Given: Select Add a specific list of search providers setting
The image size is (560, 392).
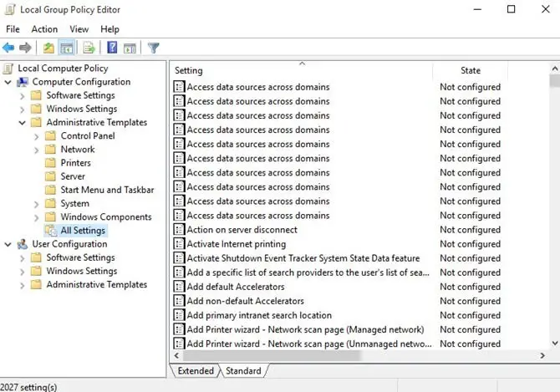Looking at the screenshot, I should point(308,272).
